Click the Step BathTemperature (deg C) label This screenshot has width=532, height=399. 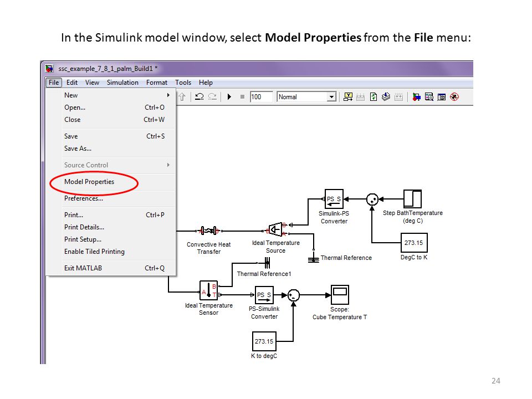point(413,217)
